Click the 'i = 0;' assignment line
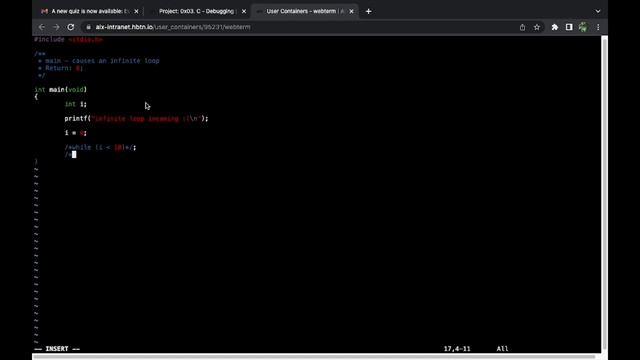The image size is (640, 360). [x=76, y=133]
